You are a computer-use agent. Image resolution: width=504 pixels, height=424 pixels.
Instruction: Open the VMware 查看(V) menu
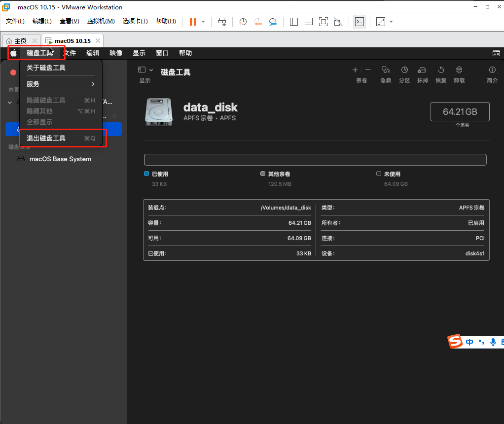tap(69, 21)
